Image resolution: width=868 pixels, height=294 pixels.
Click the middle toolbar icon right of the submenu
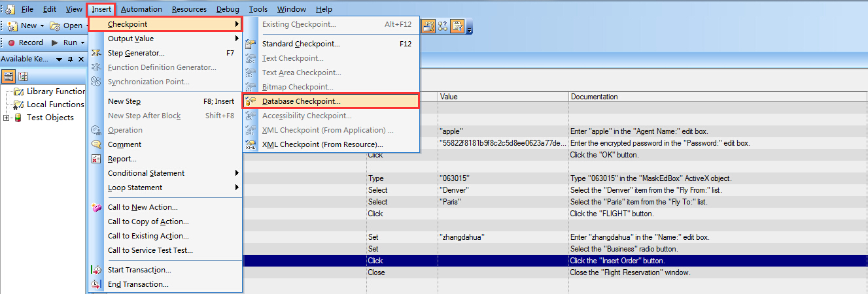point(443,25)
